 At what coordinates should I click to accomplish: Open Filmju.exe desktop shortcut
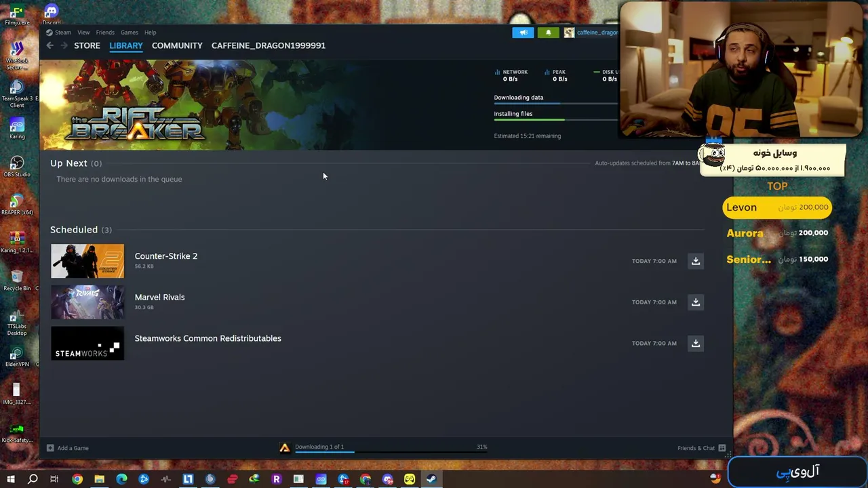(17, 14)
